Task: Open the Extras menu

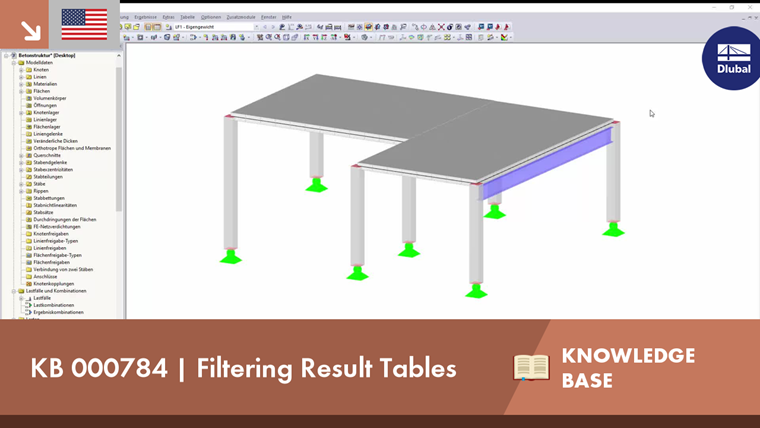Action: click(x=168, y=17)
